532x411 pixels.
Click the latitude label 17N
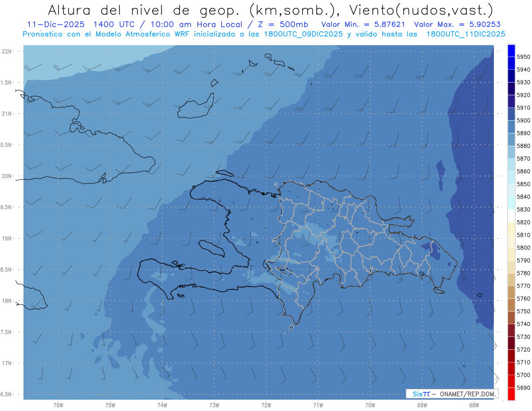7,363
